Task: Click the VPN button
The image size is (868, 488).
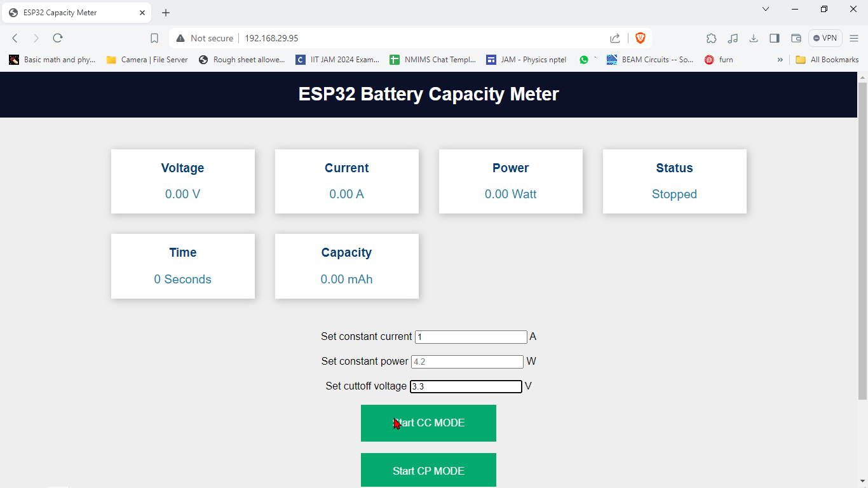Action: tap(825, 38)
